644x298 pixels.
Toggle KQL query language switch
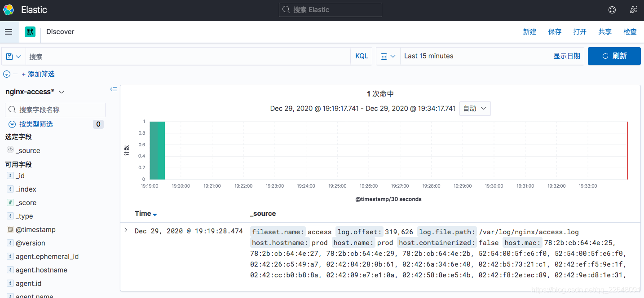coord(362,56)
